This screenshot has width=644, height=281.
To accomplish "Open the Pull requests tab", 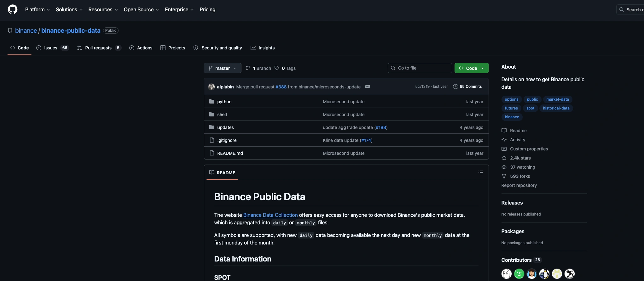I will [99, 48].
